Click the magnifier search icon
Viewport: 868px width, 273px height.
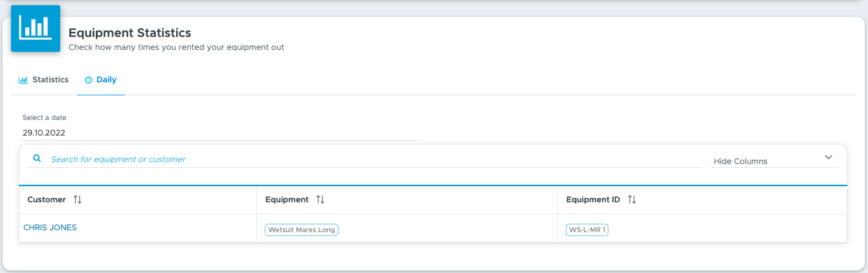click(x=37, y=158)
